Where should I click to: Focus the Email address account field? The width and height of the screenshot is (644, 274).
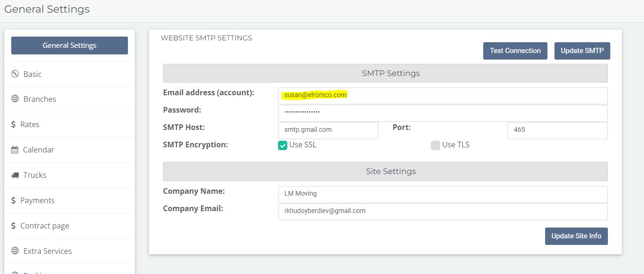coord(442,96)
